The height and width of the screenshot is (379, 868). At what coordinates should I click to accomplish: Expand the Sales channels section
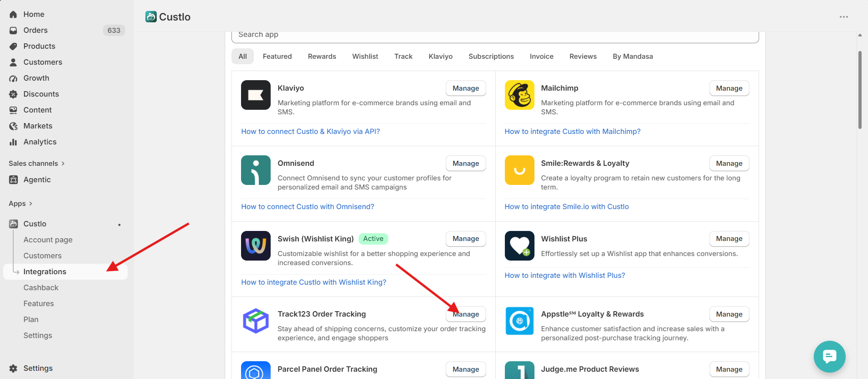click(36, 164)
